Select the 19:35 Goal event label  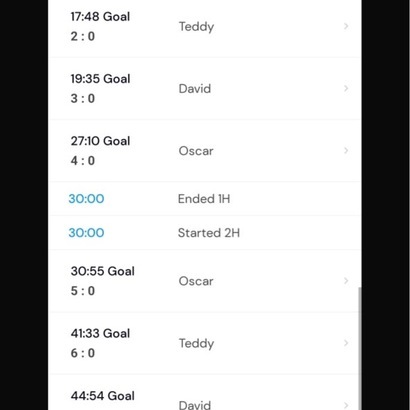[x=100, y=79]
